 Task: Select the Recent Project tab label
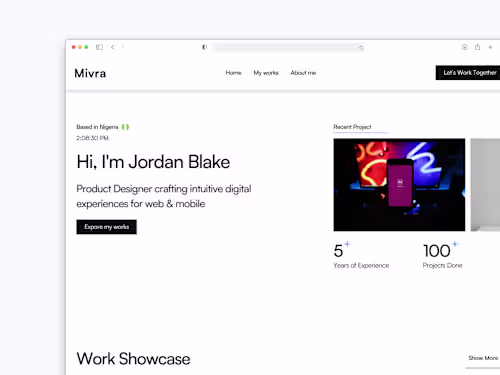pyautogui.click(x=352, y=127)
